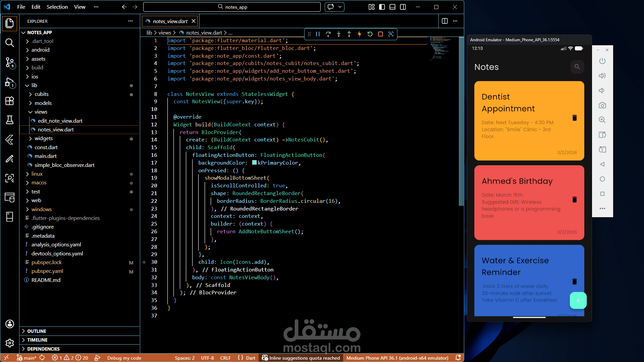Open the Extensions view
Screen dimensions: 644x362
click(x=10, y=101)
